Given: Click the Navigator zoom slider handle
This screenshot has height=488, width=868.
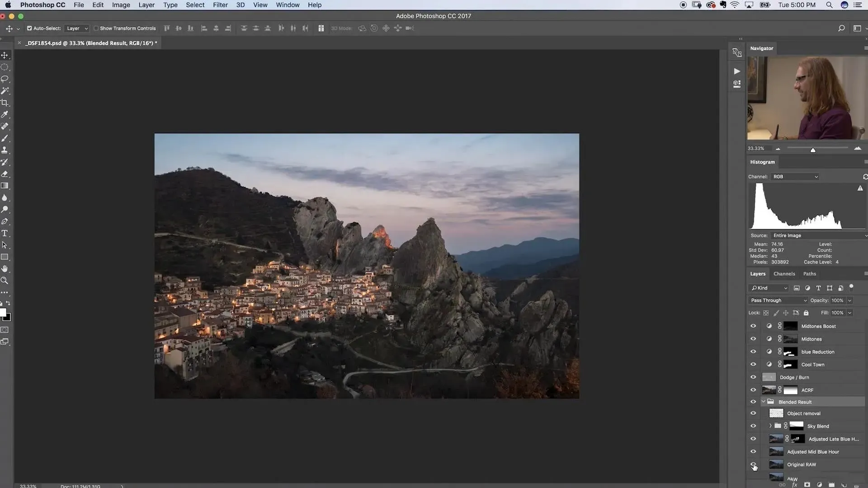Looking at the screenshot, I should coord(813,150).
